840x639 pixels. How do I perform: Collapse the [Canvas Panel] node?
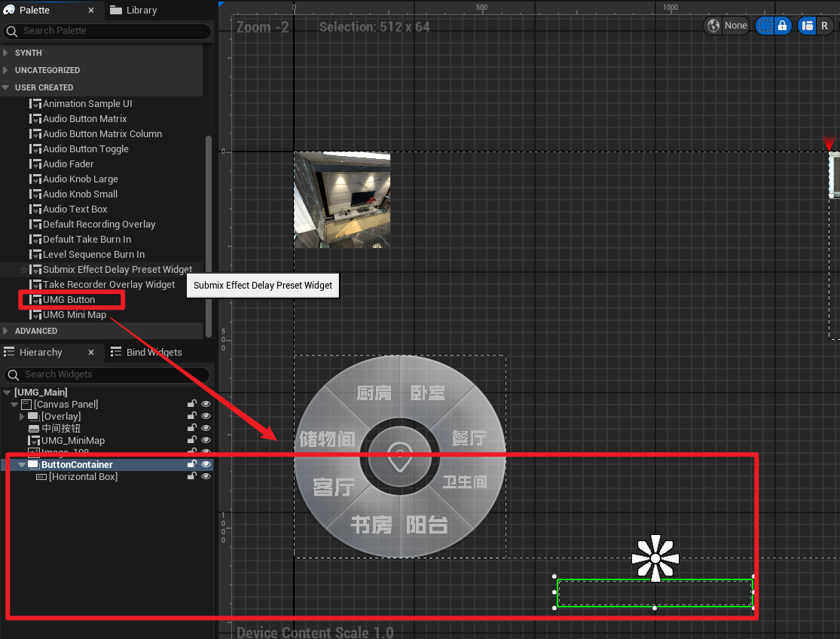tap(14, 405)
